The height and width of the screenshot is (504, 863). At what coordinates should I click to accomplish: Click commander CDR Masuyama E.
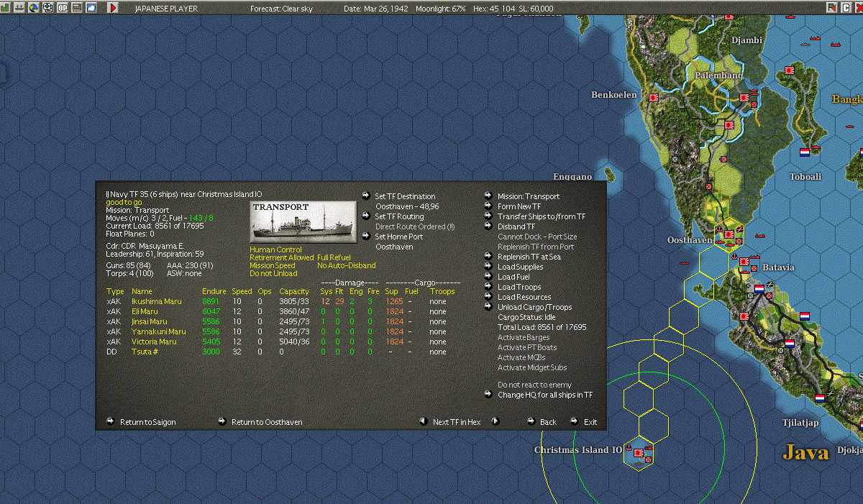click(x=145, y=246)
